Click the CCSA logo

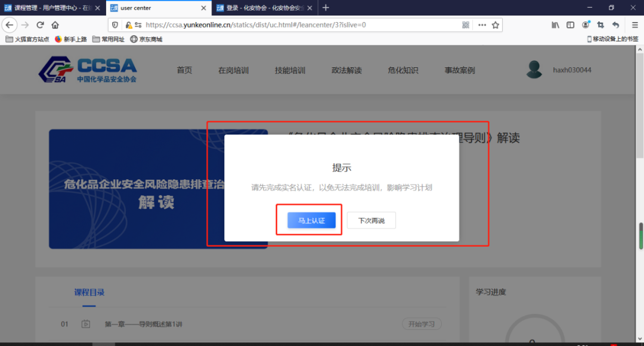click(x=88, y=70)
